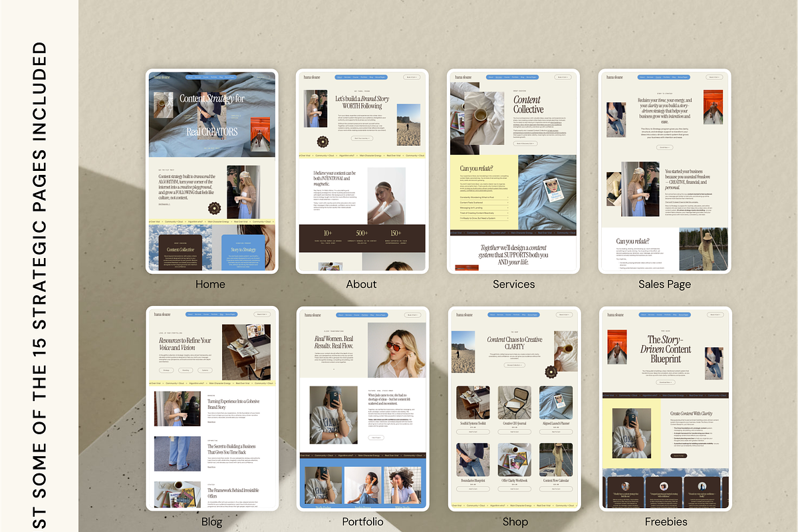Select the 'Home' page label
The height and width of the screenshot is (532, 798).
coord(210,284)
